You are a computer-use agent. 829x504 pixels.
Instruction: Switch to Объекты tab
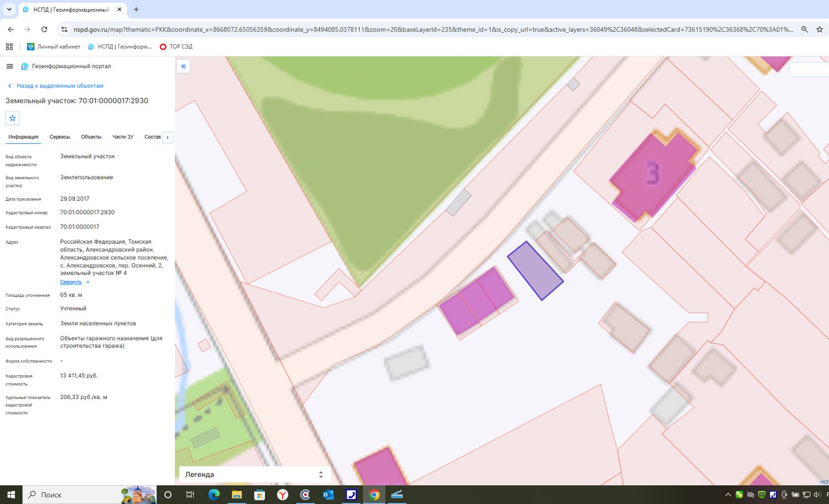[91, 137]
